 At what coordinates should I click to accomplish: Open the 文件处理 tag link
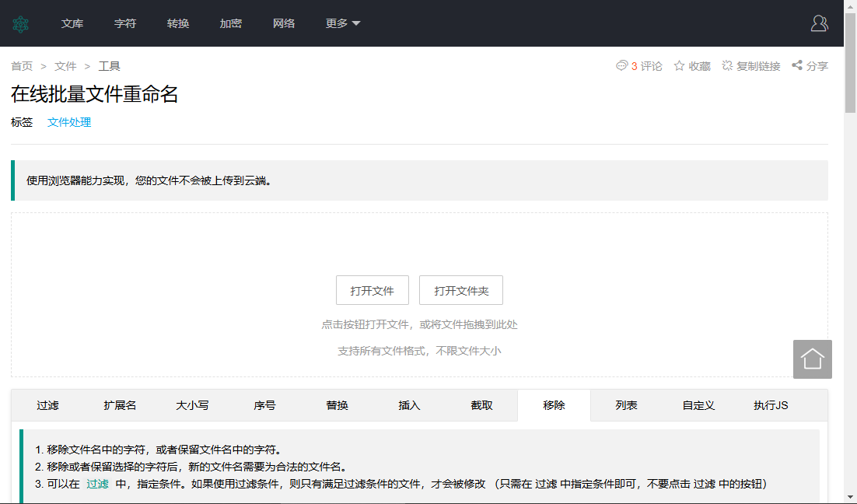(x=68, y=122)
